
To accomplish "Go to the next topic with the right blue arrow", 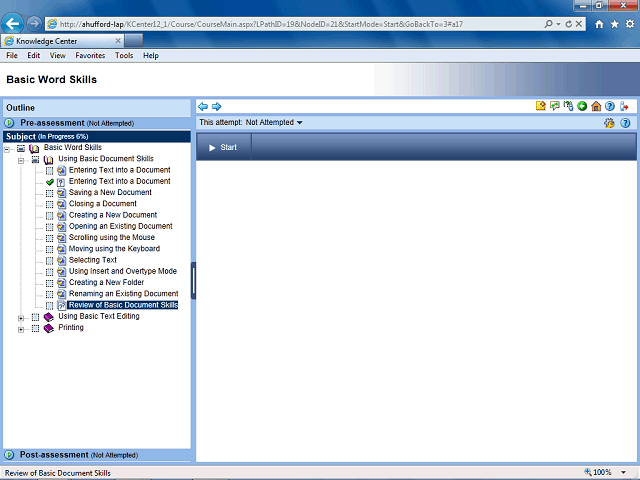I will point(216,107).
